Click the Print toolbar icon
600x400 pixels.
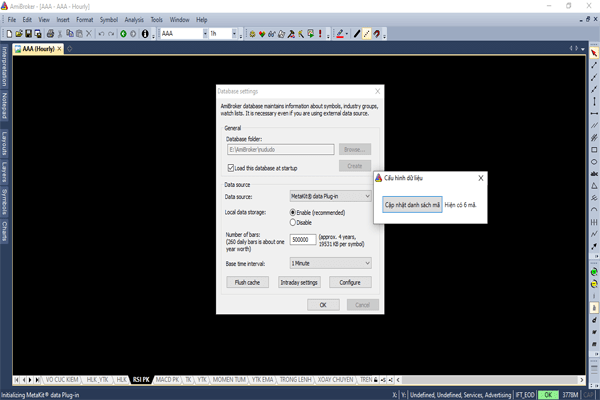point(50,34)
